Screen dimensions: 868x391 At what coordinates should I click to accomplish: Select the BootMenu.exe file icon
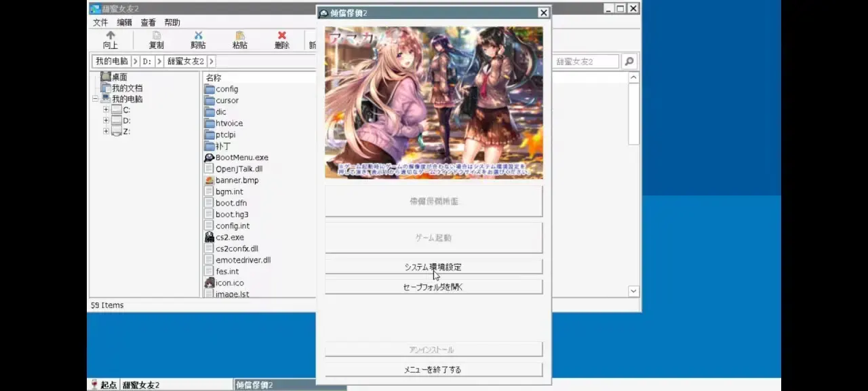click(x=210, y=157)
